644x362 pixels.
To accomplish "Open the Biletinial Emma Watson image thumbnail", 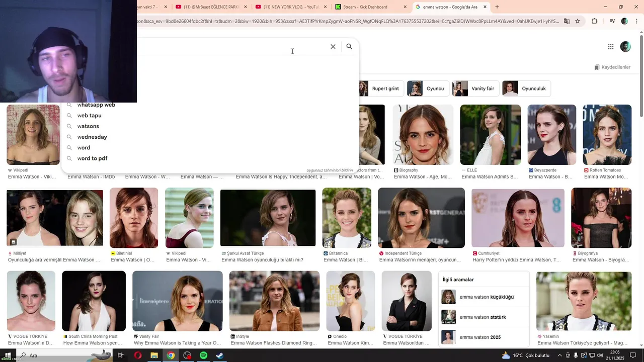I will 134,218.
